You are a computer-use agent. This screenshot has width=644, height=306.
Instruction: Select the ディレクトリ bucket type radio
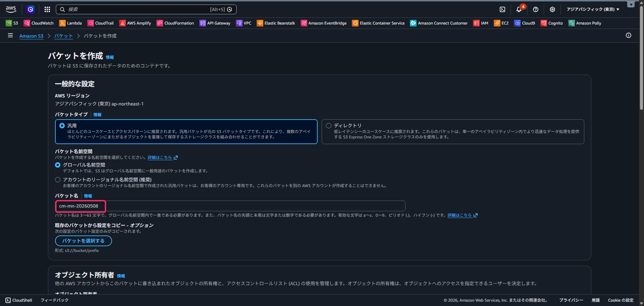329,126
